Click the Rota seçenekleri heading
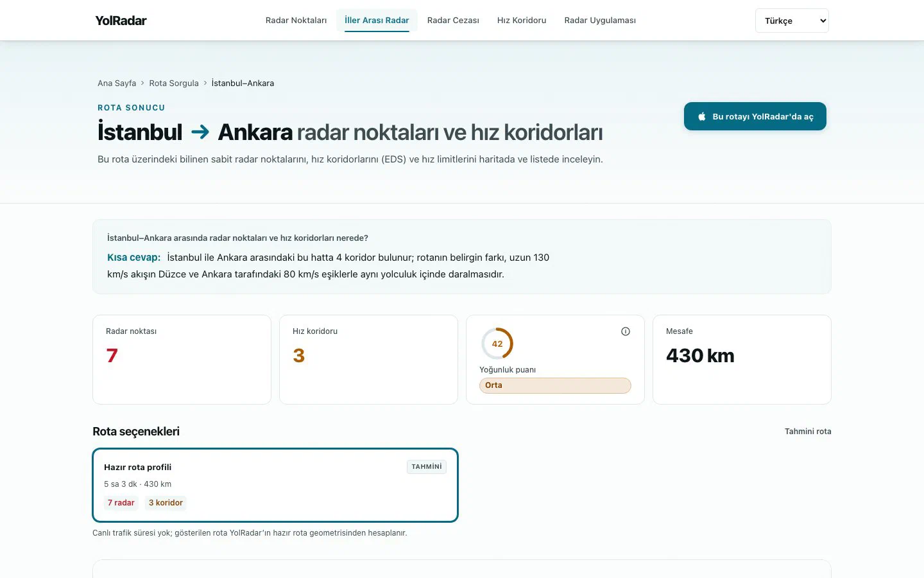 [x=136, y=432]
